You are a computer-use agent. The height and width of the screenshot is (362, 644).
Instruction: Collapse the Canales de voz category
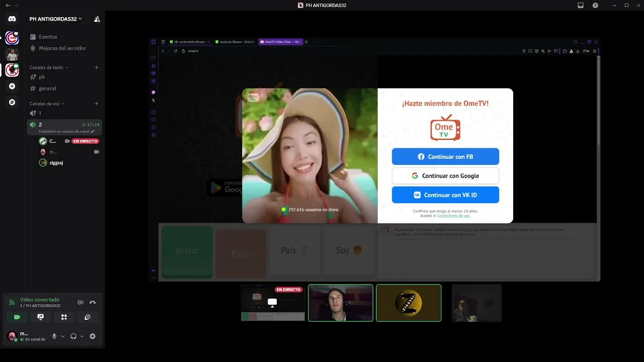47,104
